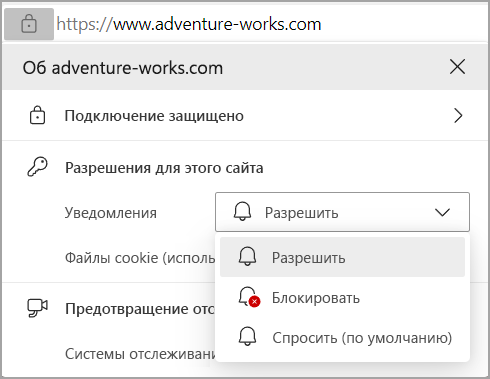Viewport: 490px width, 379px height.
Task: Select Разрешить option in the dropdown list
Action: (x=342, y=257)
